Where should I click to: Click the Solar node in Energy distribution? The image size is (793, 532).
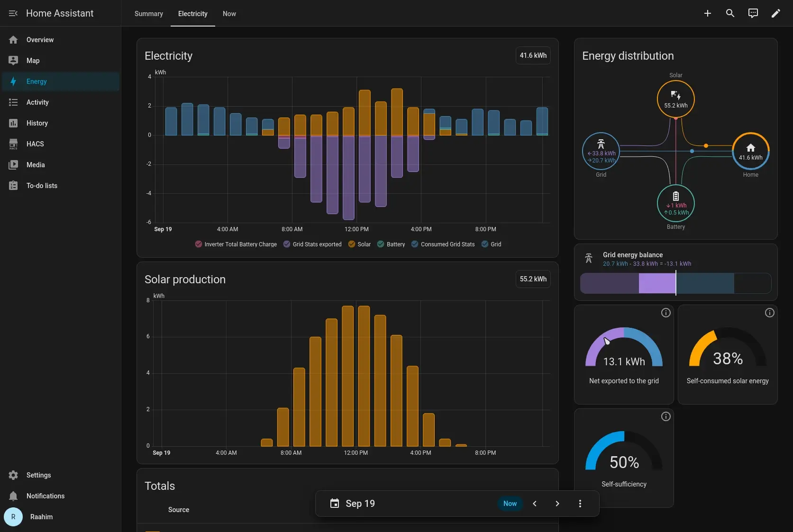[676, 99]
